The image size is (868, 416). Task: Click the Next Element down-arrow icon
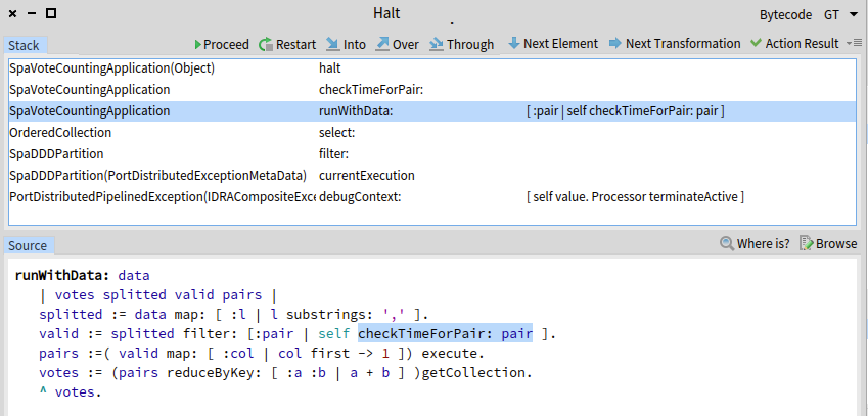coord(514,43)
